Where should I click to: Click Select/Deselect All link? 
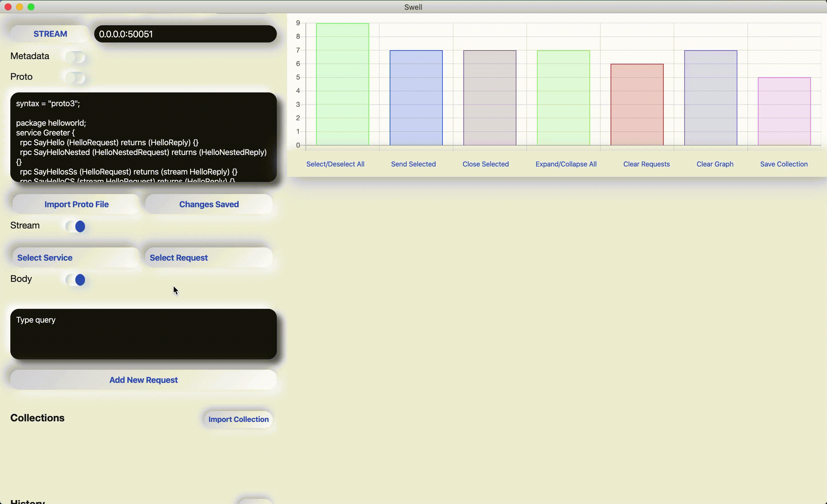(x=335, y=164)
